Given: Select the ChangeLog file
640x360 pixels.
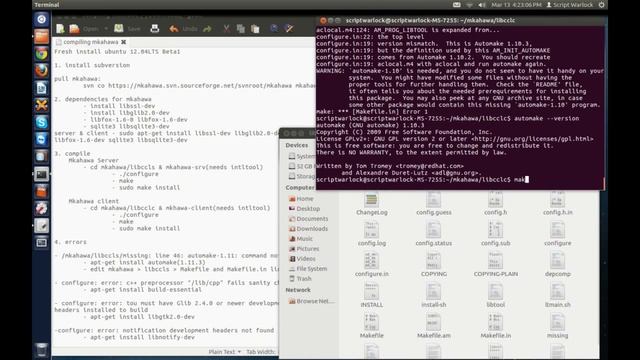Looking at the screenshot, I should (x=371, y=204).
